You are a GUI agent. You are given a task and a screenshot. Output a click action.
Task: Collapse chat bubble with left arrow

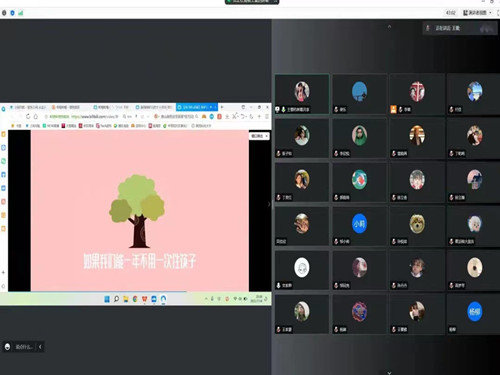40,347
